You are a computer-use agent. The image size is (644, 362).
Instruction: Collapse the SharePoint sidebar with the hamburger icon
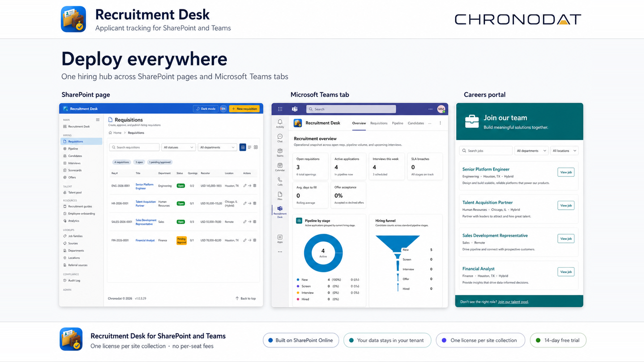pos(98,120)
